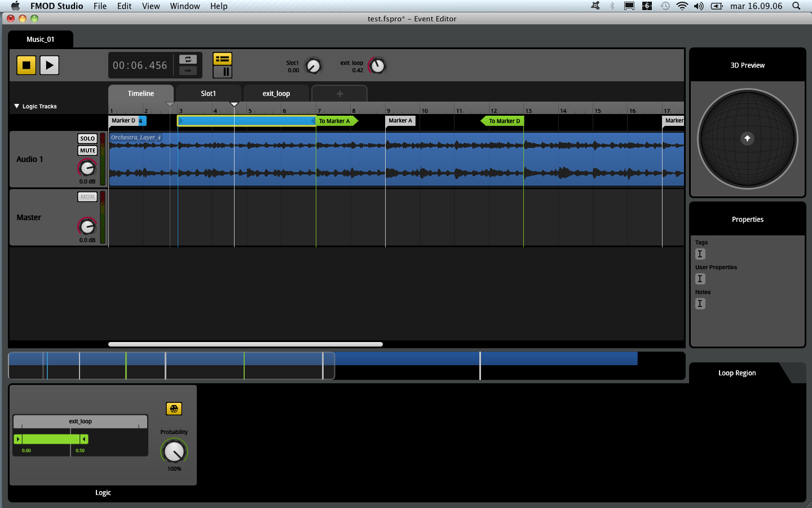Click the battery status icon
This screenshot has height=508, width=812.
point(717,6)
